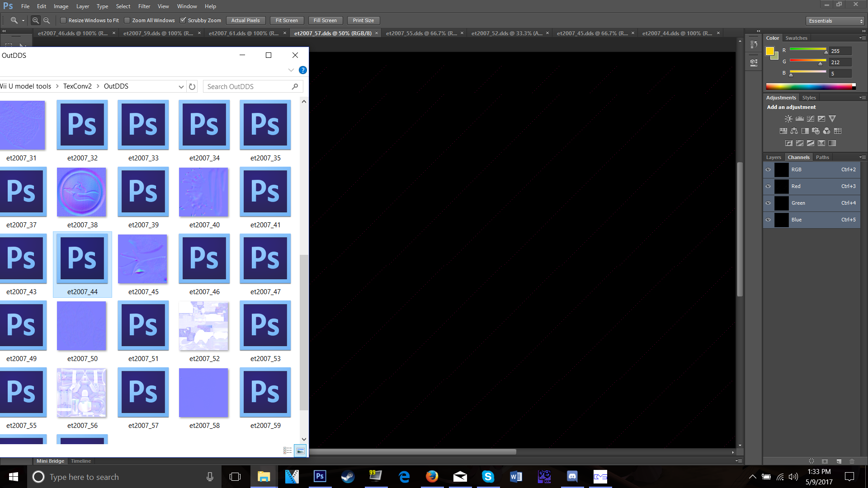Switch to the Layers tab
Image resolution: width=868 pixels, height=488 pixels.
(x=774, y=157)
